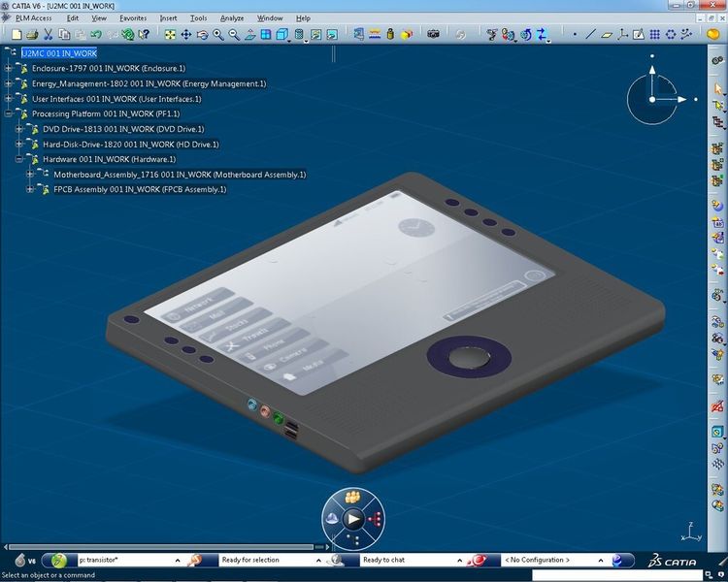The image size is (728, 582).
Task: Click the yellow Apply Material icon
Action: point(712,34)
